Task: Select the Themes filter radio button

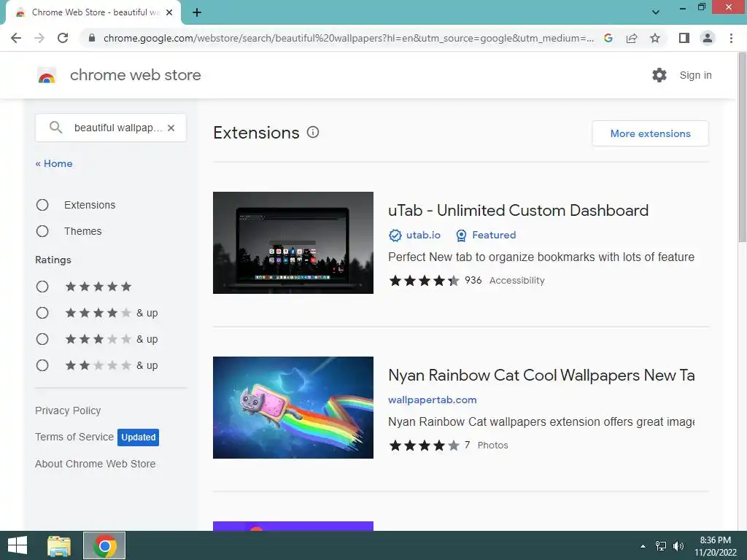Action: (42, 231)
